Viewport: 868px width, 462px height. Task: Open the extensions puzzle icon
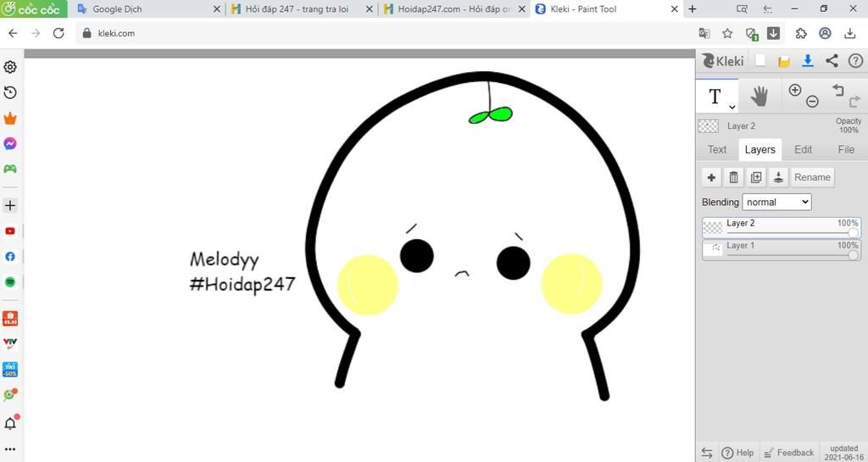801,33
